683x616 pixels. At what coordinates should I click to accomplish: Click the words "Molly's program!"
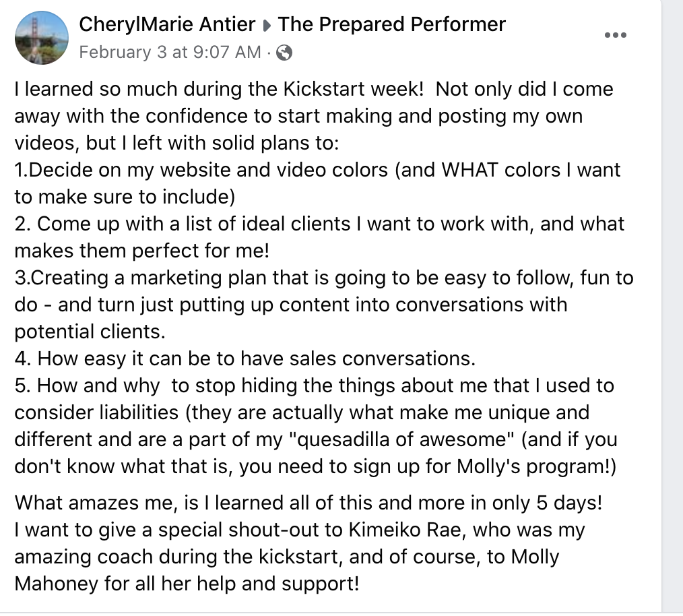[536, 466]
